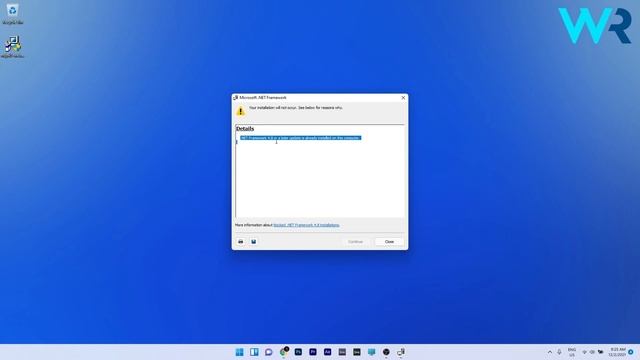The image size is (640, 360).
Task: Expand the hidden system tray icons chevron
Action: pos(550,352)
